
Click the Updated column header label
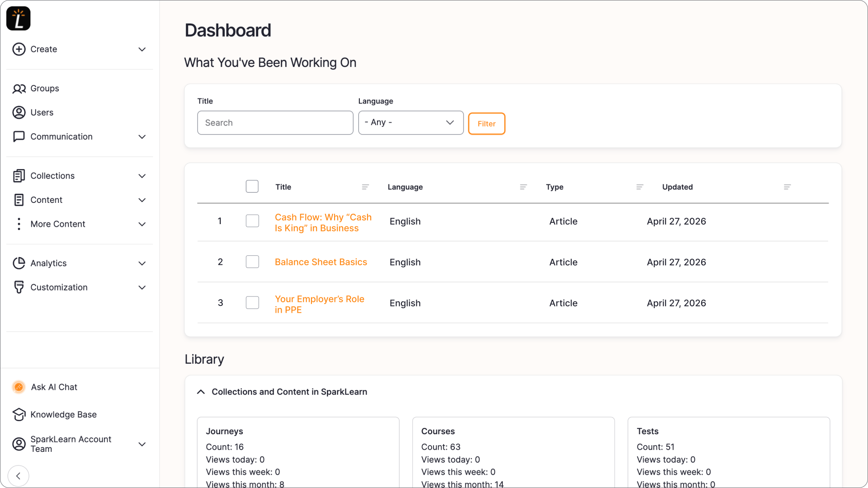[x=677, y=187]
